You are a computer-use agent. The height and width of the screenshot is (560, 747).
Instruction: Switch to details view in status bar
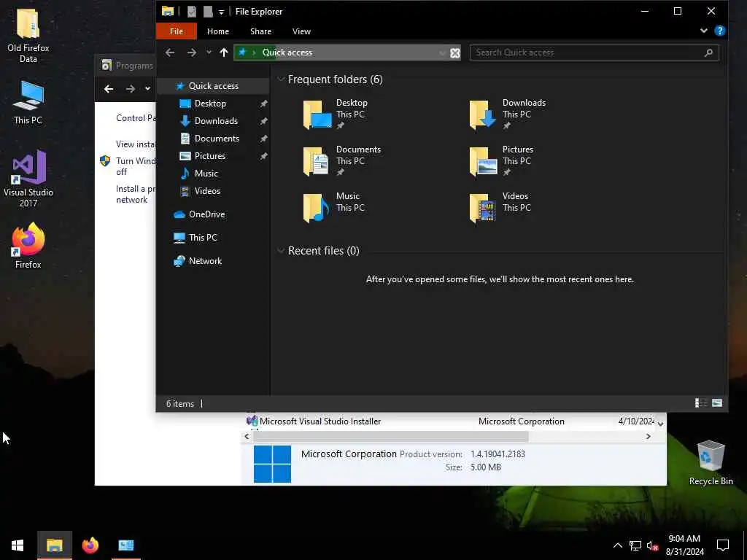[x=701, y=403]
